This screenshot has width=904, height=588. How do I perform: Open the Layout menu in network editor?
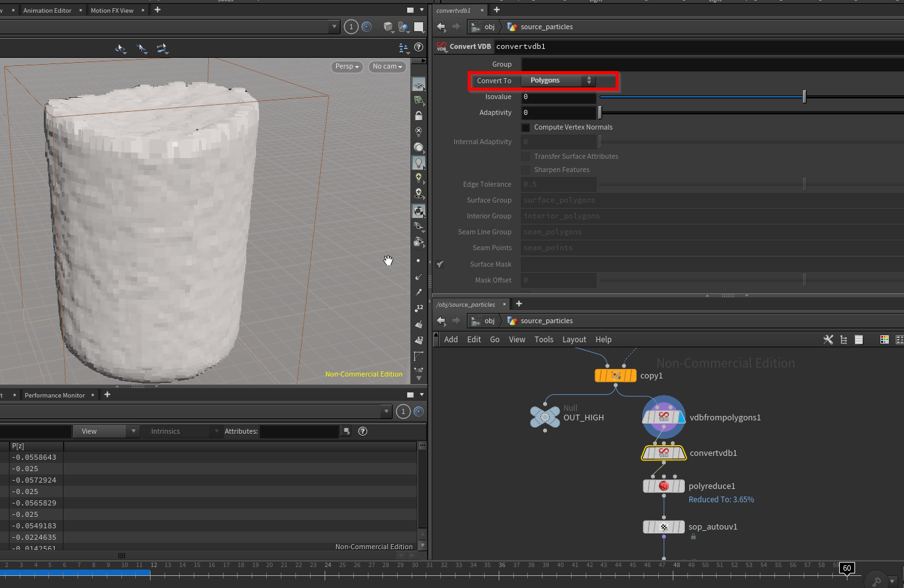pyautogui.click(x=574, y=340)
